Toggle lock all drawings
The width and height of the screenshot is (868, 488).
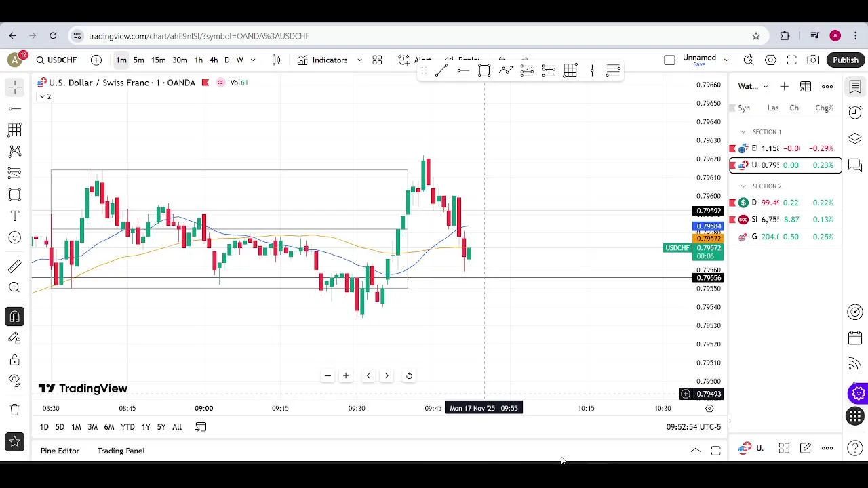14,360
